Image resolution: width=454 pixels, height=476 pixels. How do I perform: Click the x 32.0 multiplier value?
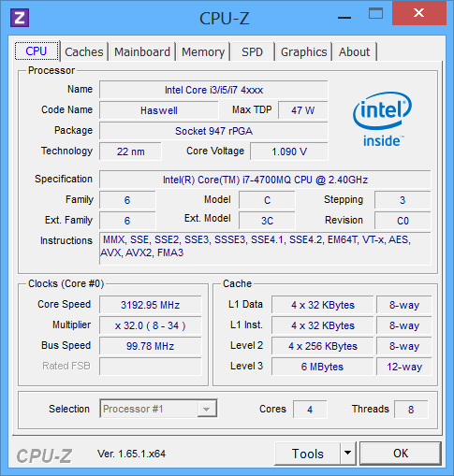[151, 325]
